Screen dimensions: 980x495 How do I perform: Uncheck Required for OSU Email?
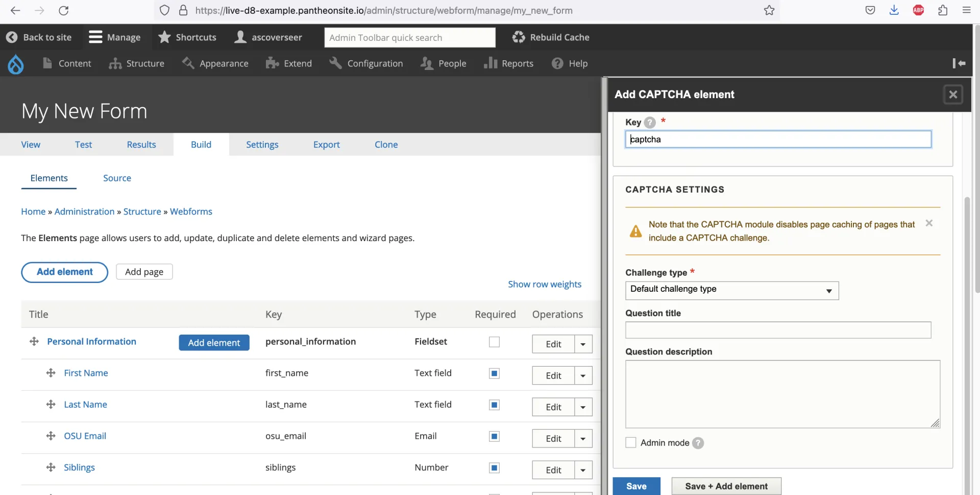click(x=494, y=436)
